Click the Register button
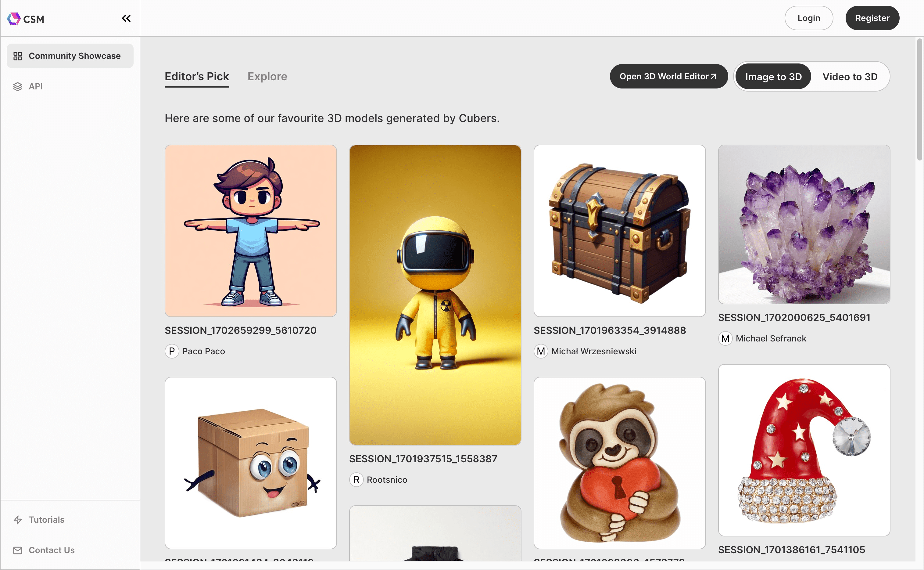Viewport: 924px width, 570px height. click(x=872, y=18)
